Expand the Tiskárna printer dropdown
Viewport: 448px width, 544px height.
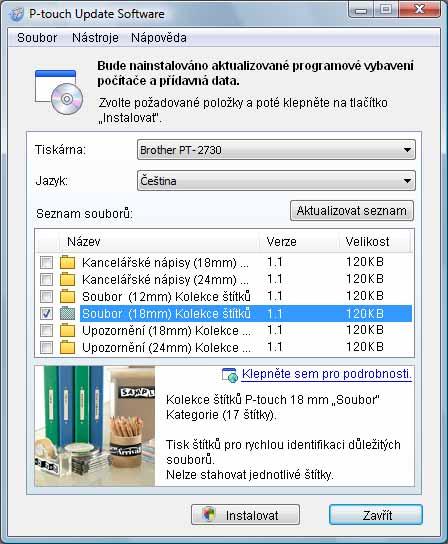[x=276, y=150]
